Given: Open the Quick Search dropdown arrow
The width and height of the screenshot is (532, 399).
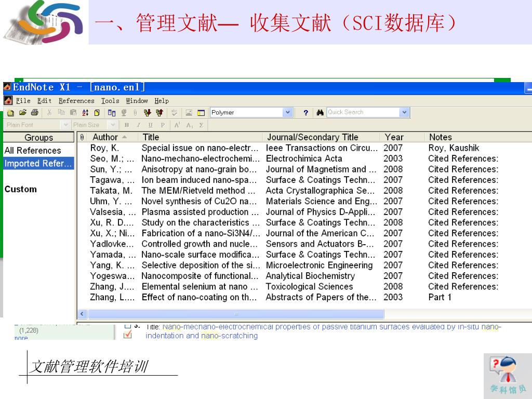Looking at the screenshot, I should pyautogui.click(x=404, y=112).
